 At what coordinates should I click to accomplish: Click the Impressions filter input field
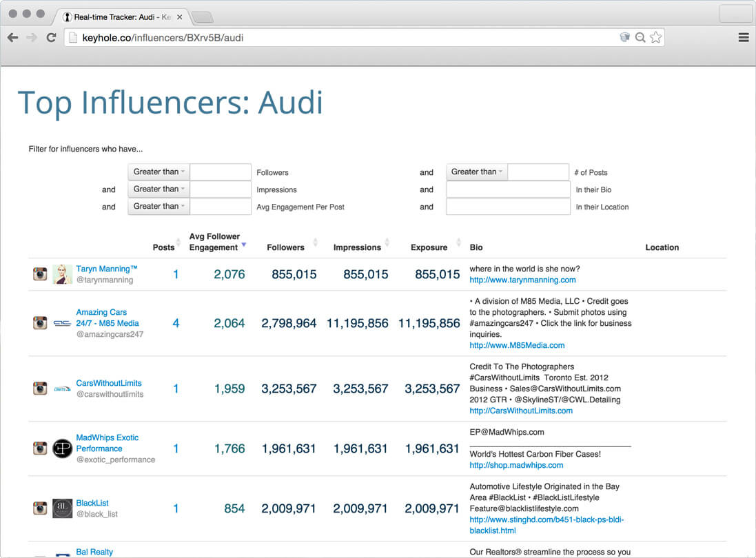point(221,189)
